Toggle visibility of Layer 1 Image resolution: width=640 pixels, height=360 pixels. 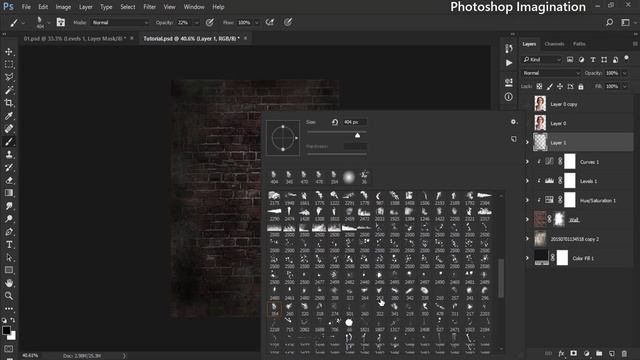(527, 142)
